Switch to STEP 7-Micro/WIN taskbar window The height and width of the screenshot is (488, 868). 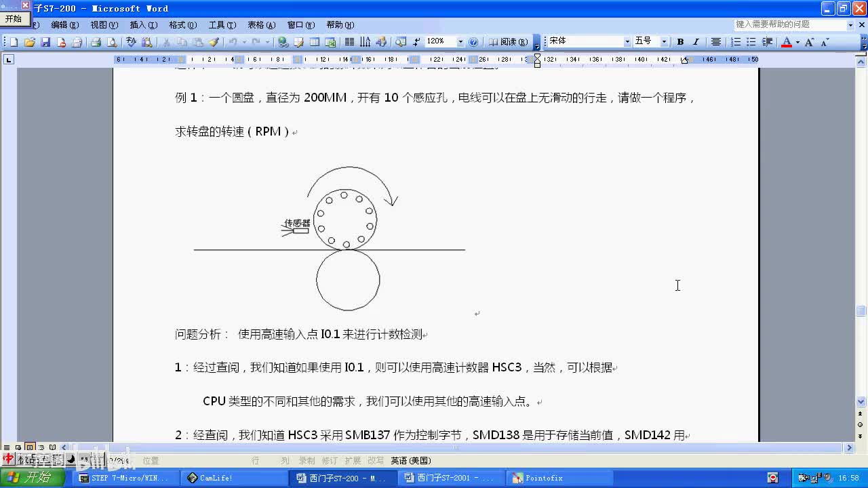tap(124, 478)
